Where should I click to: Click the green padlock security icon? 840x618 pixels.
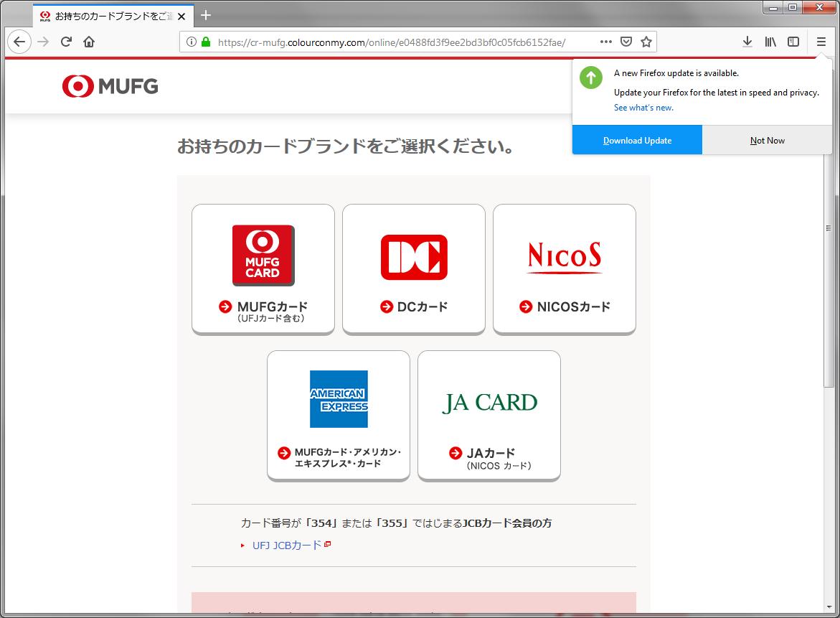click(x=206, y=42)
